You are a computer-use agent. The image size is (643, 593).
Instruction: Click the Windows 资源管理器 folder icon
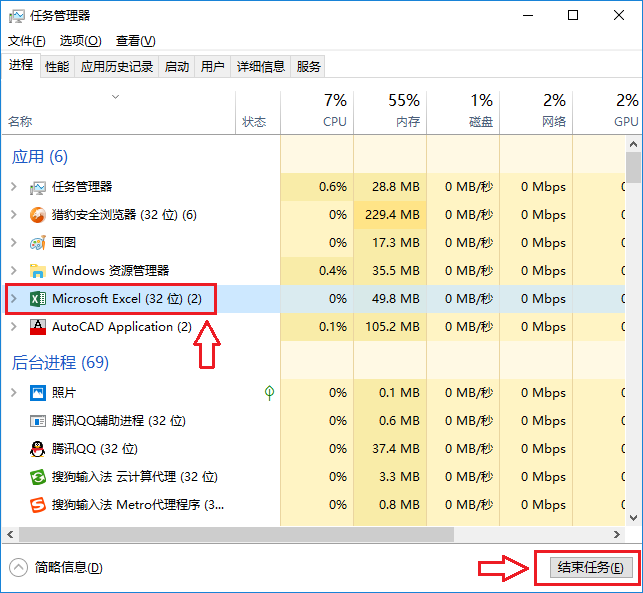point(38,271)
